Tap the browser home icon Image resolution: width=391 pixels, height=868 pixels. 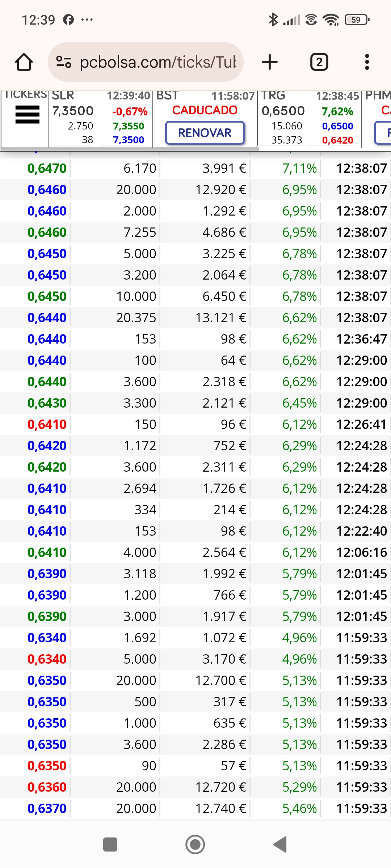[24, 62]
